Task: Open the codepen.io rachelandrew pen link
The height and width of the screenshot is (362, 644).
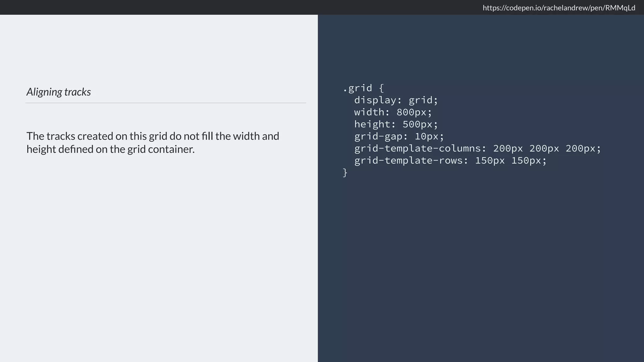Action: [x=559, y=8]
